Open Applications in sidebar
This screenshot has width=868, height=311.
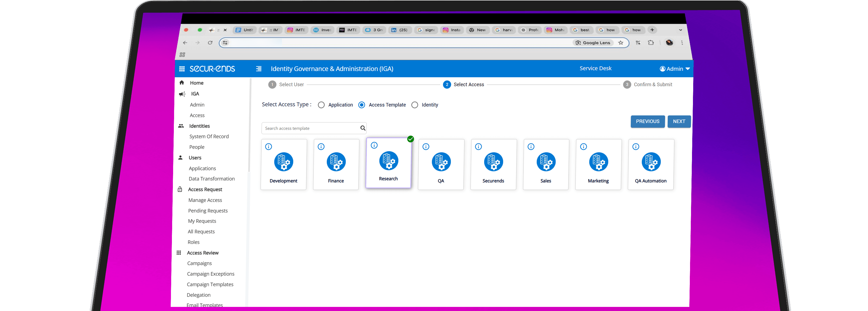(x=202, y=168)
